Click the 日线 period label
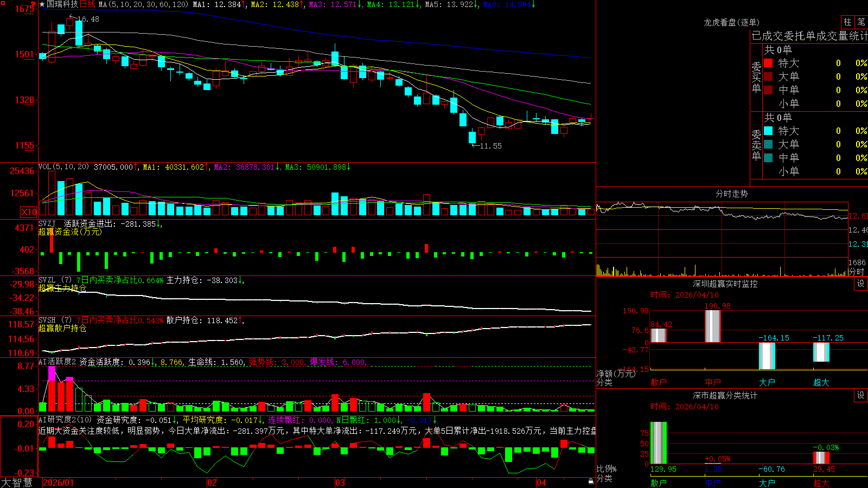868x488 pixels. (x=88, y=4)
